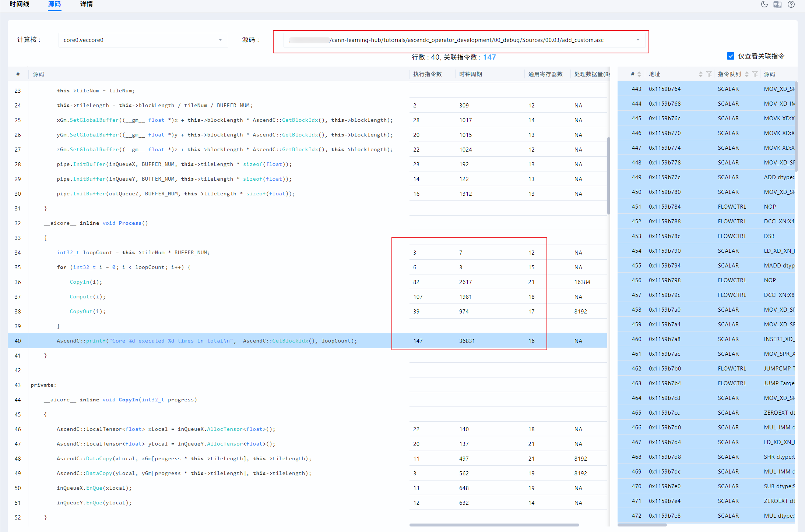Image resolution: width=805 pixels, height=532 pixels.
Task: Select line 30 InitBuffer outQueueZ statement
Action: 307,194
